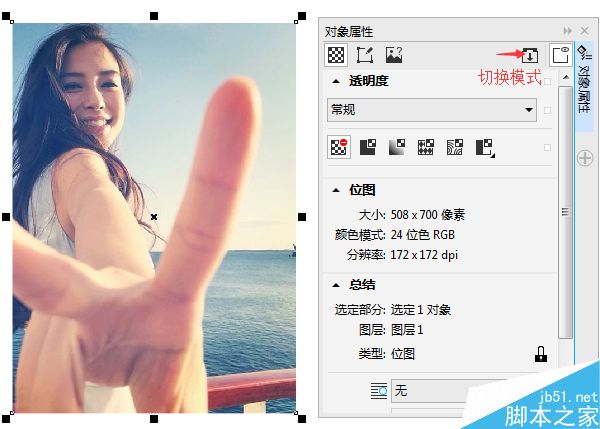Click the right-middle selection handle of photo

coord(302,217)
